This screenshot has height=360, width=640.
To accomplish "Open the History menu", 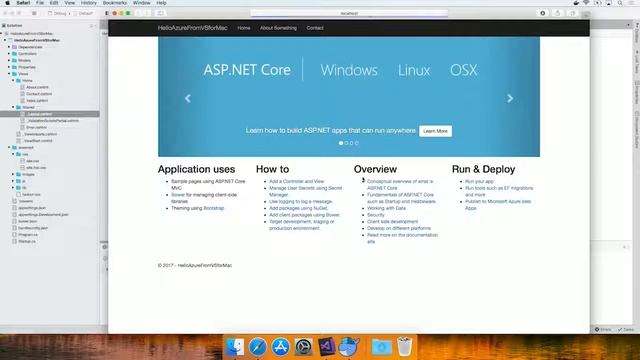I will pyautogui.click(x=89, y=3).
